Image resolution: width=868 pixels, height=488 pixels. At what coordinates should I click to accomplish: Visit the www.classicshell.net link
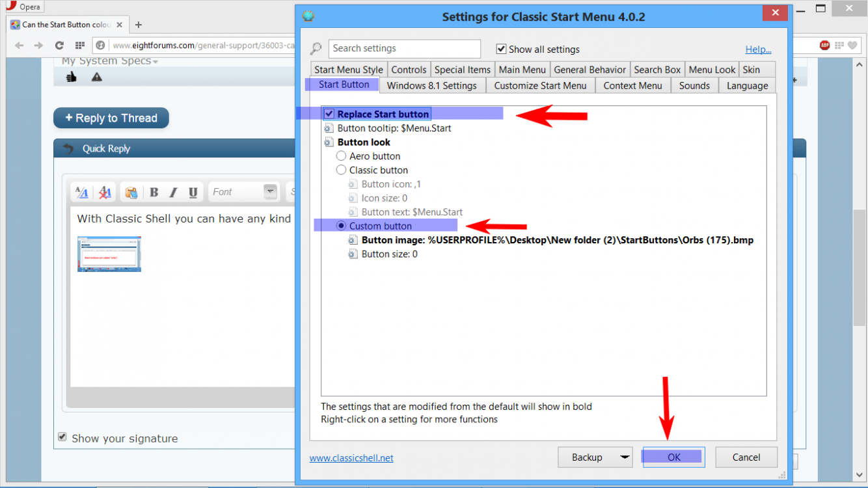coord(351,457)
